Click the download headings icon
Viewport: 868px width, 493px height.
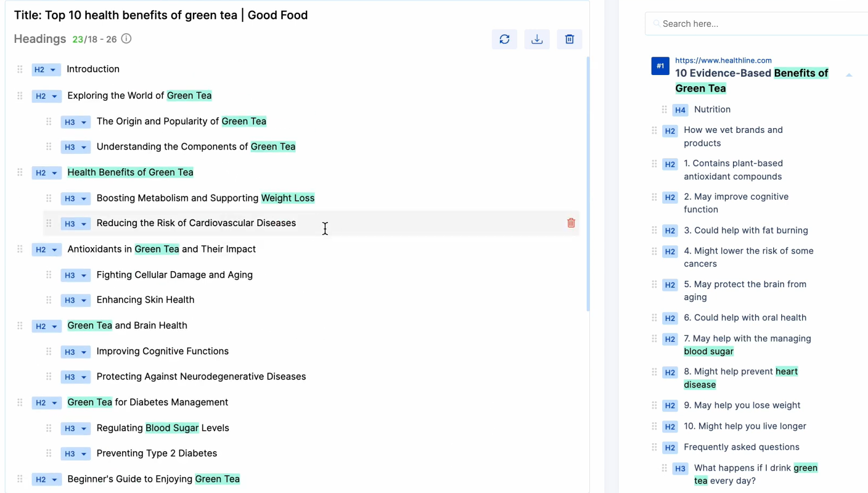point(536,39)
